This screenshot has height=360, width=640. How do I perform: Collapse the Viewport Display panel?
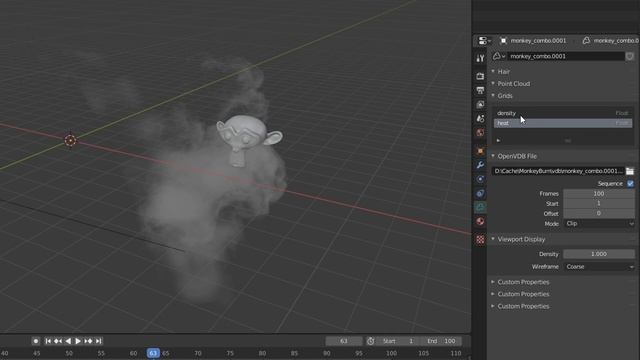[x=493, y=239]
